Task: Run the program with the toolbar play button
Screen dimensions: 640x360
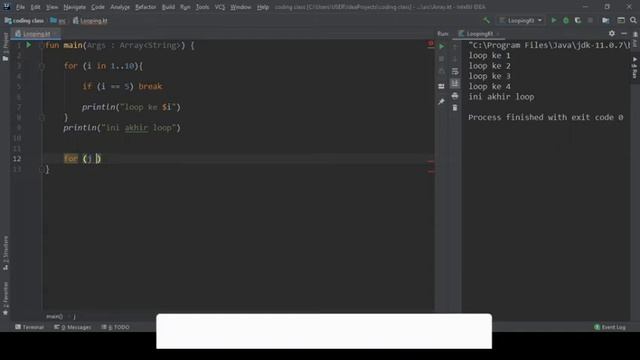Action: click(554, 20)
